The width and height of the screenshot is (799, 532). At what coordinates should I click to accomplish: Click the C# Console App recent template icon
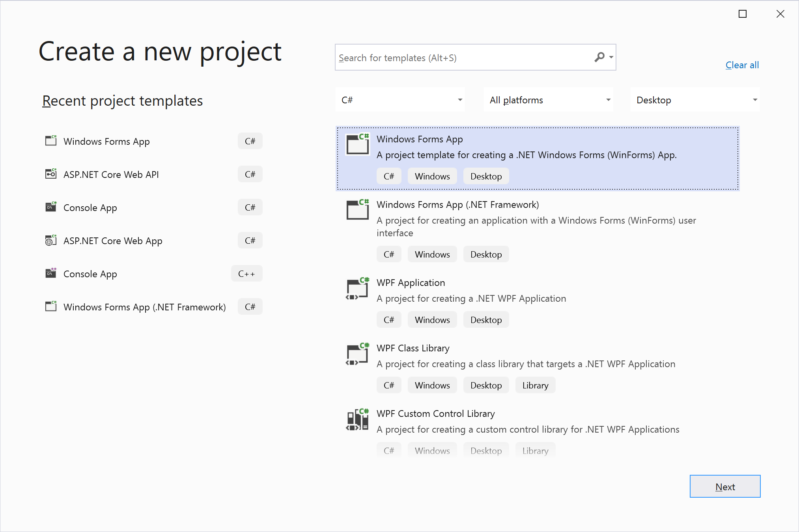pyautogui.click(x=51, y=207)
